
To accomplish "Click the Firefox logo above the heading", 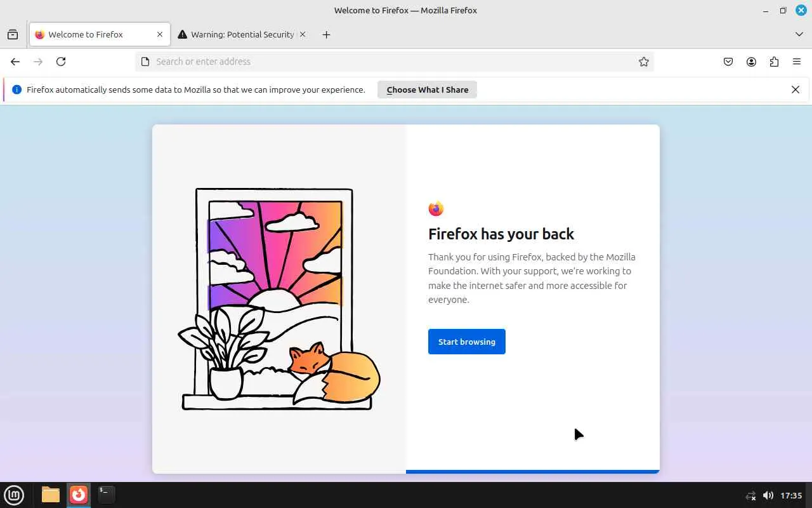I will click(x=436, y=209).
